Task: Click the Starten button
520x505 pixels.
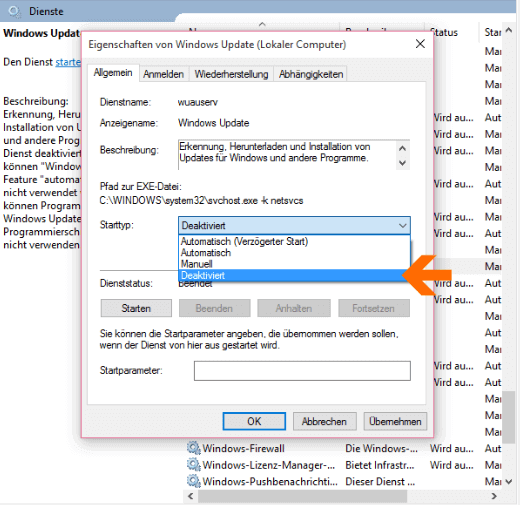Action: (x=136, y=308)
